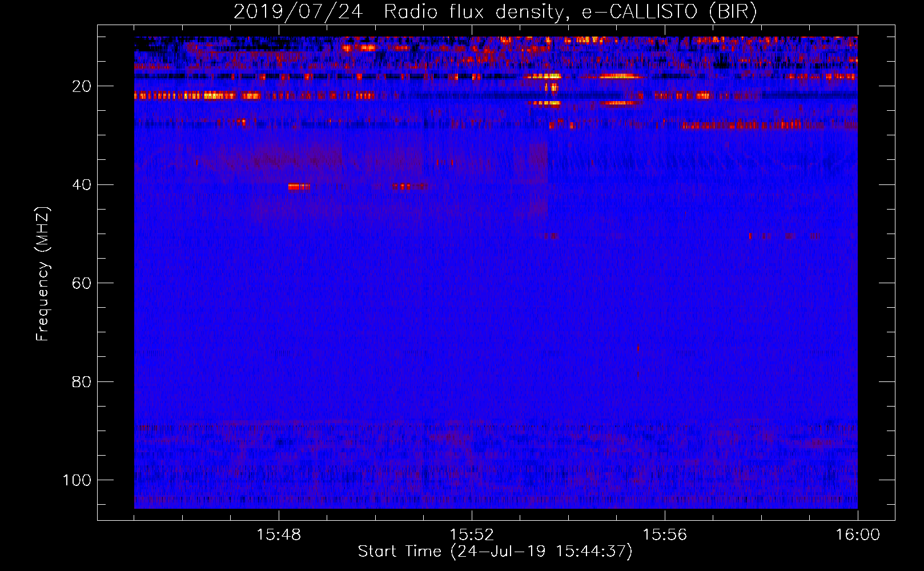The height and width of the screenshot is (571, 924).
Task: Click the 80 frequency tick label
Action: pos(82,382)
